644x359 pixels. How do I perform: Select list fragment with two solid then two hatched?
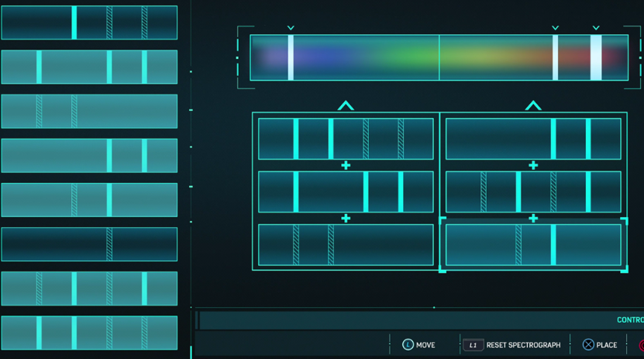coord(89,333)
